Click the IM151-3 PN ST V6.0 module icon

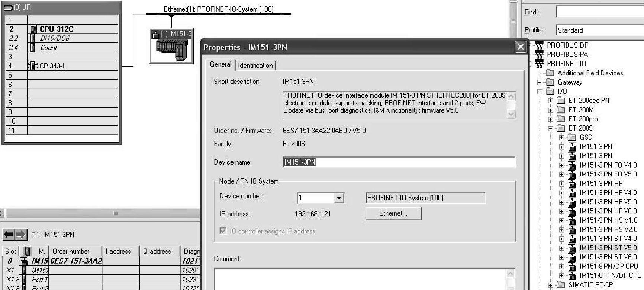(x=572, y=257)
